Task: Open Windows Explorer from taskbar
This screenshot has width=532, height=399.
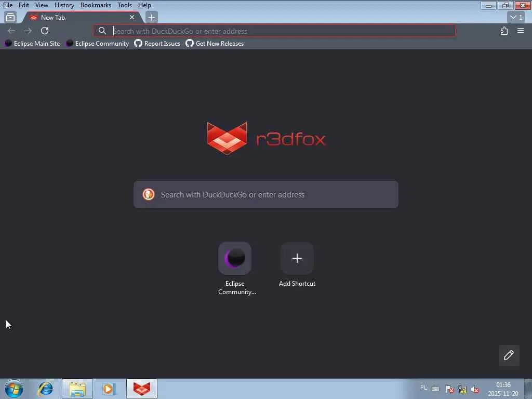Action: click(77, 389)
